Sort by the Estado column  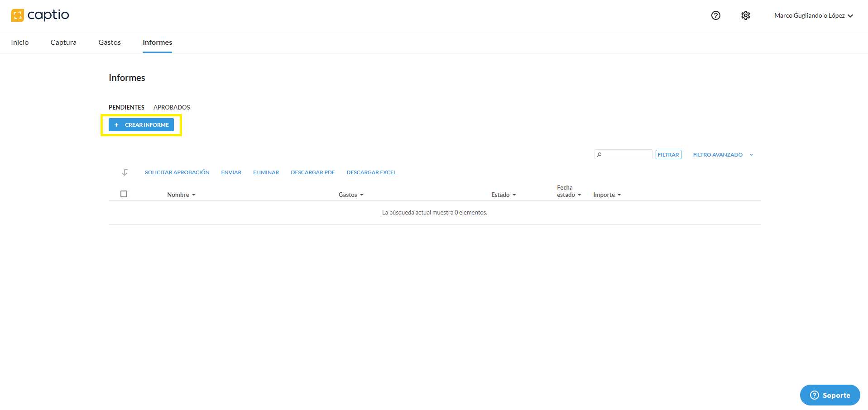[x=504, y=195]
